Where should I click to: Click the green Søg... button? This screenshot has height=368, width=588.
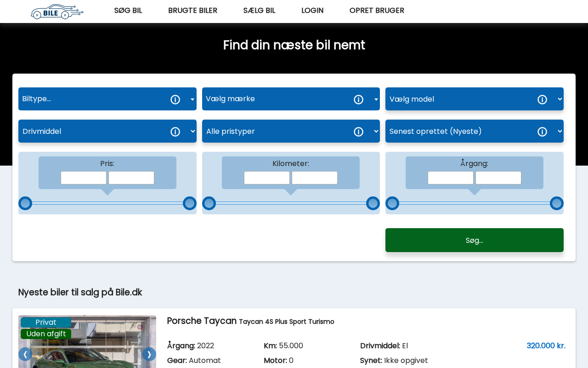tap(475, 240)
